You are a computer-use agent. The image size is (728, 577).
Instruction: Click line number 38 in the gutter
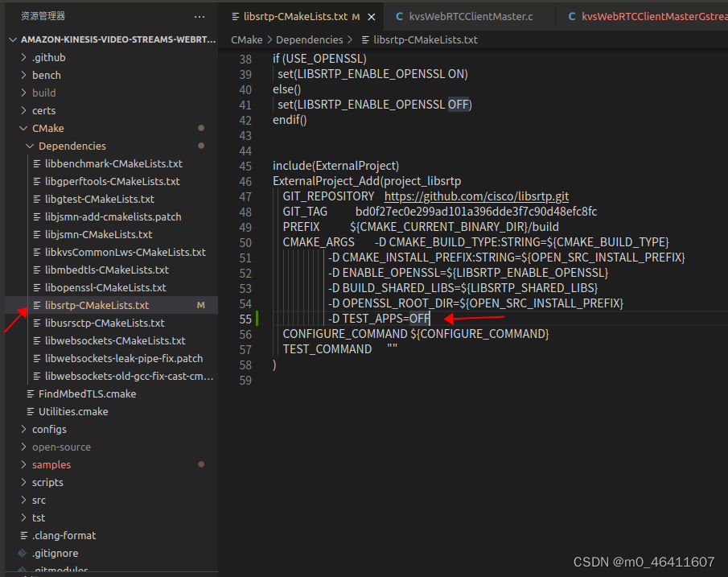tap(245, 60)
